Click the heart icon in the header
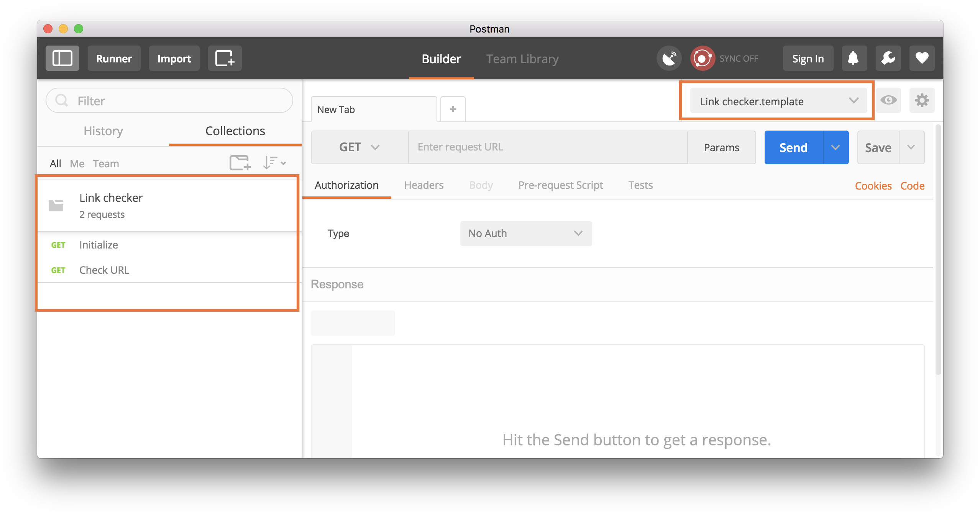The image size is (980, 515). click(922, 58)
